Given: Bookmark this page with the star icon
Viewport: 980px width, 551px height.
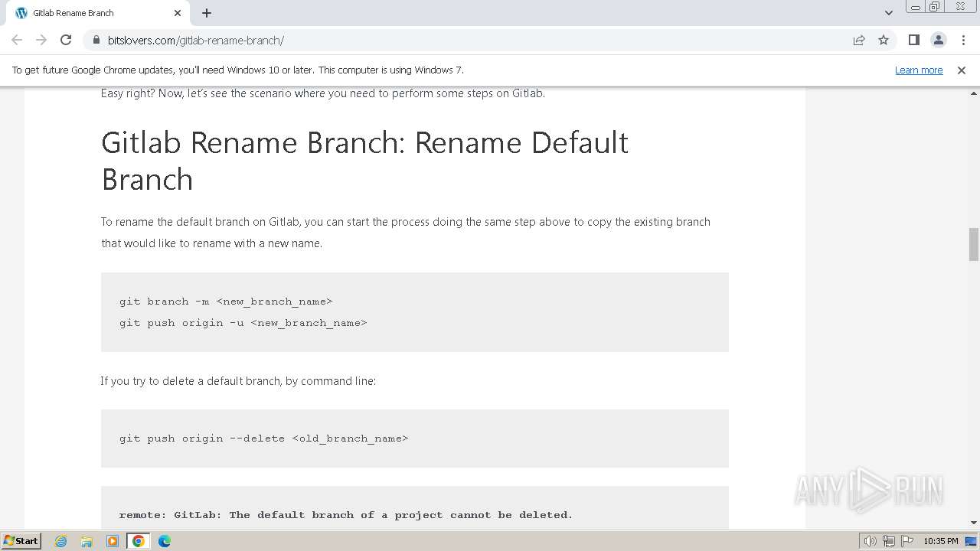Looking at the screenshot, I should [884, 40].
